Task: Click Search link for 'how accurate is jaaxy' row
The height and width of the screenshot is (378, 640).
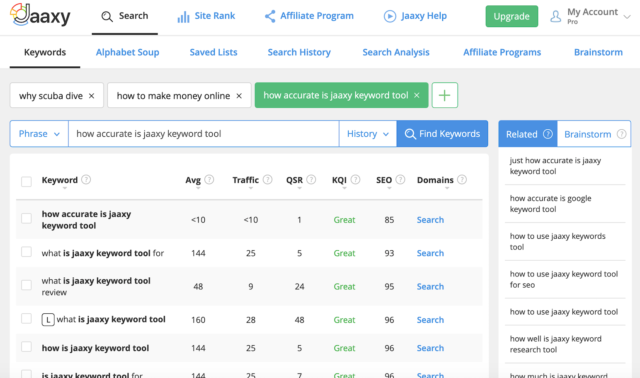Action: tap(430, 220)
